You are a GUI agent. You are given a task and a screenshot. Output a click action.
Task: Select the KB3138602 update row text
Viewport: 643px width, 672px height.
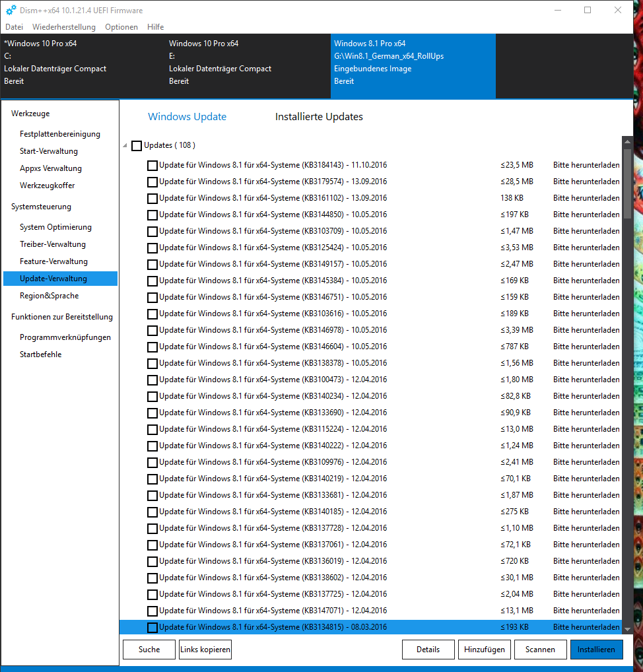(273, 578)
